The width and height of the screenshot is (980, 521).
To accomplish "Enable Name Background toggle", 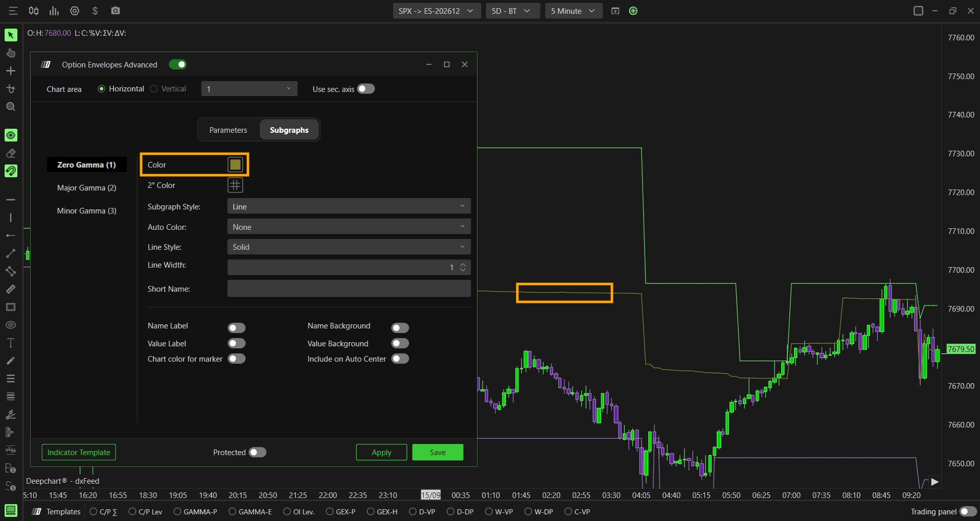I will click(x=400, y=327).
